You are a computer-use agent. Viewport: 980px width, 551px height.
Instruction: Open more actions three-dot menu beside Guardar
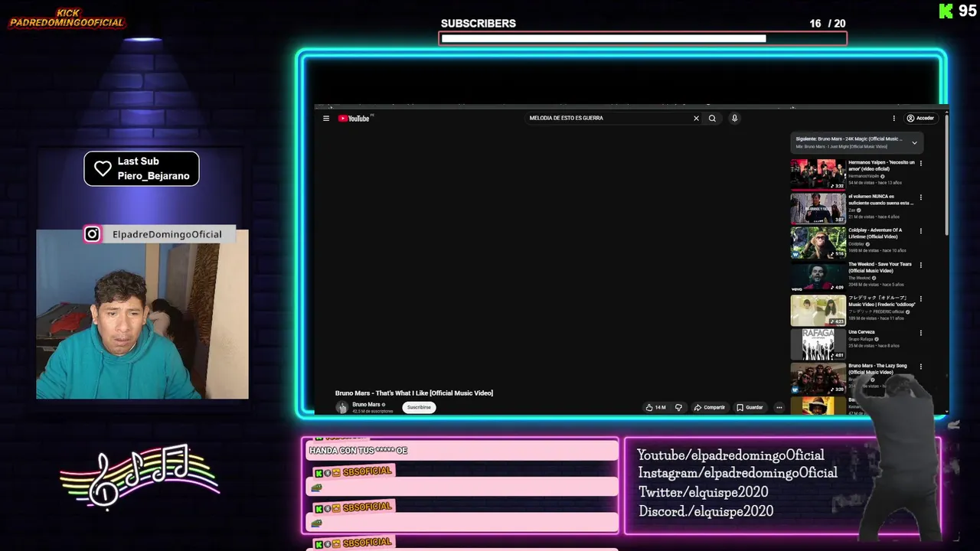click(779, 407)
